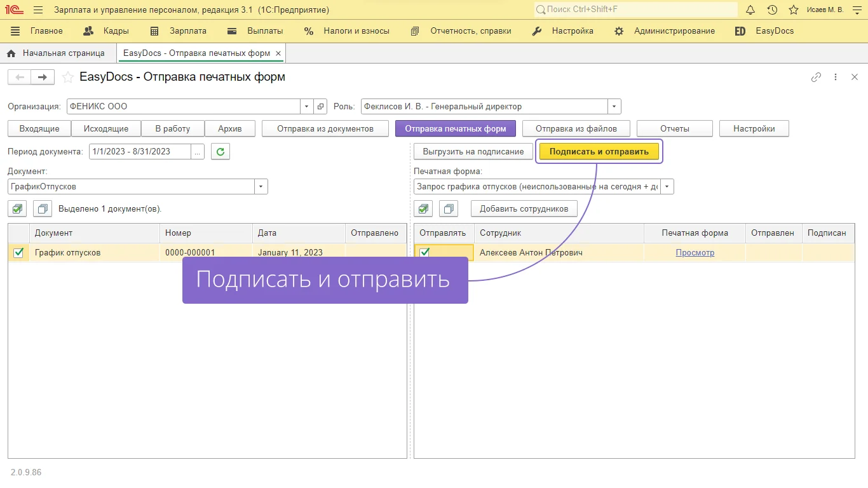Toggle send checkbox for Алексеев Антон Петрович
868x488 pixels.
(424, 252)
